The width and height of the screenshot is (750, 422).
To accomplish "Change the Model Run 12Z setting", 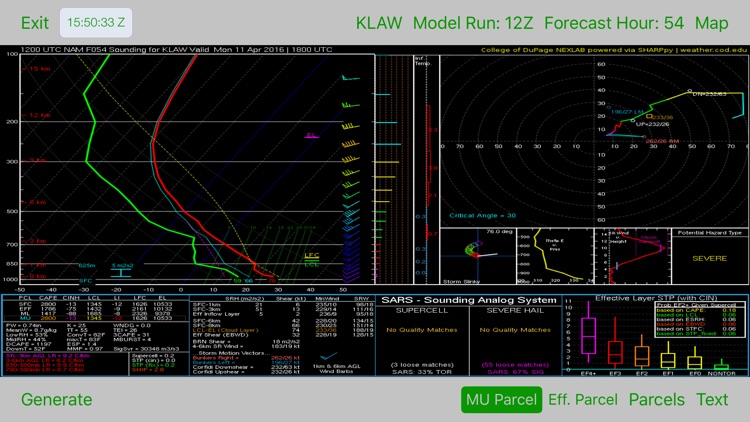I will [x=473, y=23].
